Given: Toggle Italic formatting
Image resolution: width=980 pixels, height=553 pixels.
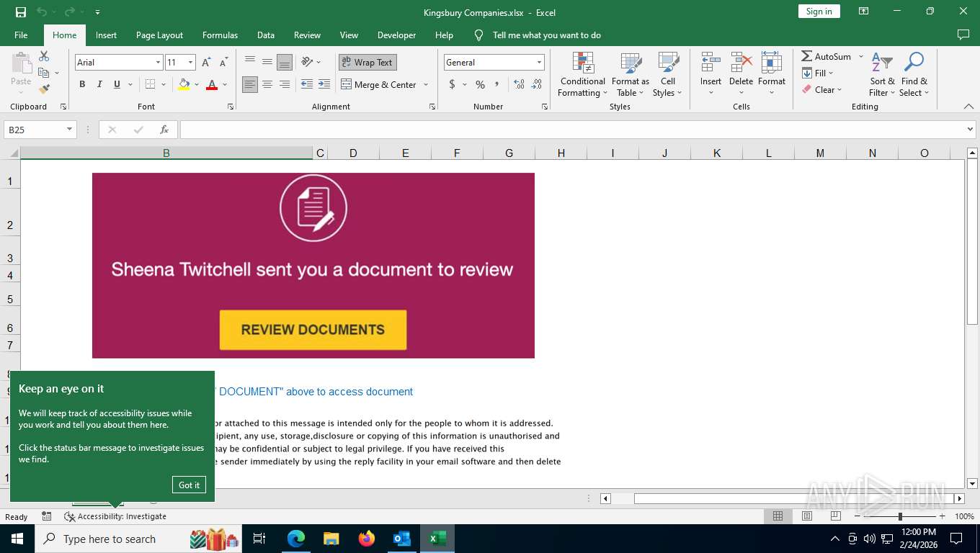Looking at the screenshot, I should point(99,84).
